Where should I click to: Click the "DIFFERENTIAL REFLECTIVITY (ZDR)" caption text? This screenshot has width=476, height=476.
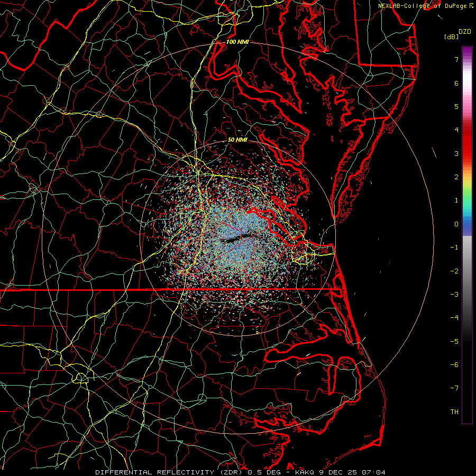[169, 472]
